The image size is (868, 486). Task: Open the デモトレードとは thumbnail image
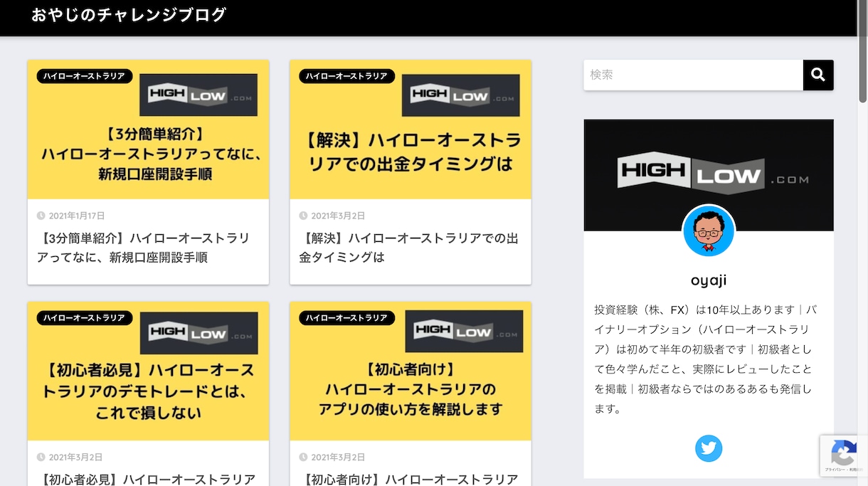coord(148,371)
